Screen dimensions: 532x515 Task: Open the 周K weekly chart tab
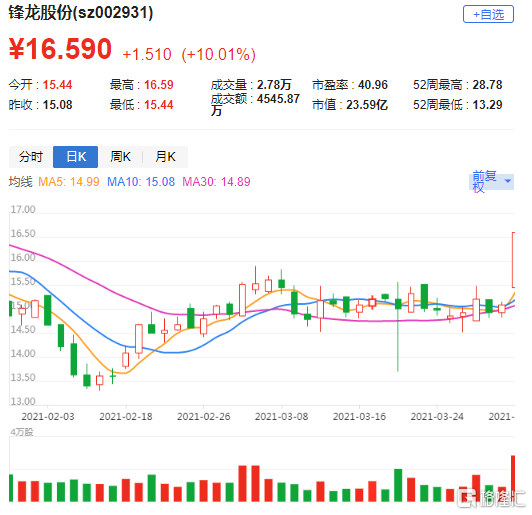coord(120,157)
